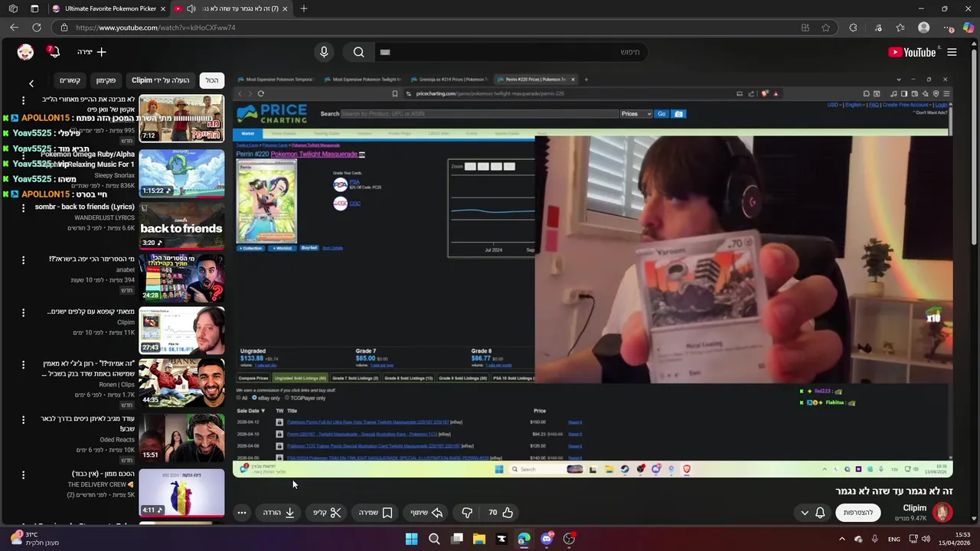Switch ENG input language indicator
980x551 pixels.
click(893, 539)
